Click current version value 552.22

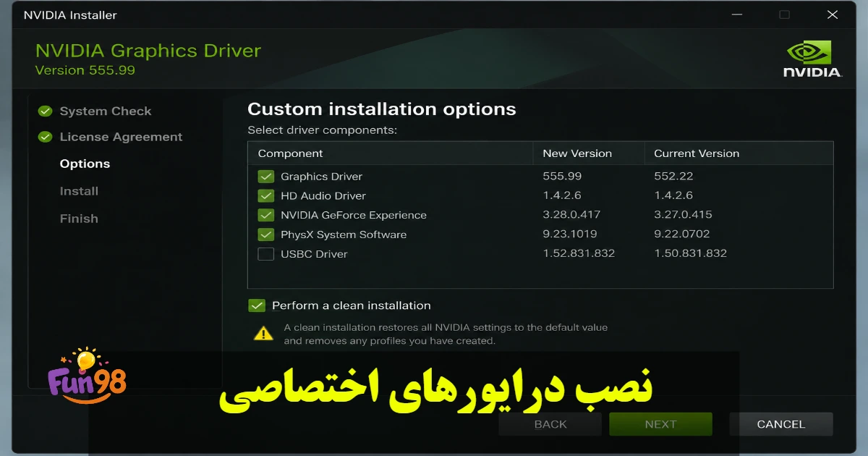pos(673,177)
